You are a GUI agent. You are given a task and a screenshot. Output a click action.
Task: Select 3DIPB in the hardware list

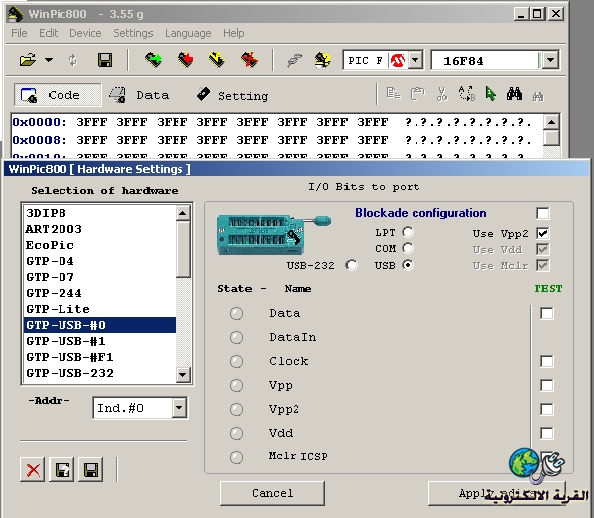click(100, 213)
